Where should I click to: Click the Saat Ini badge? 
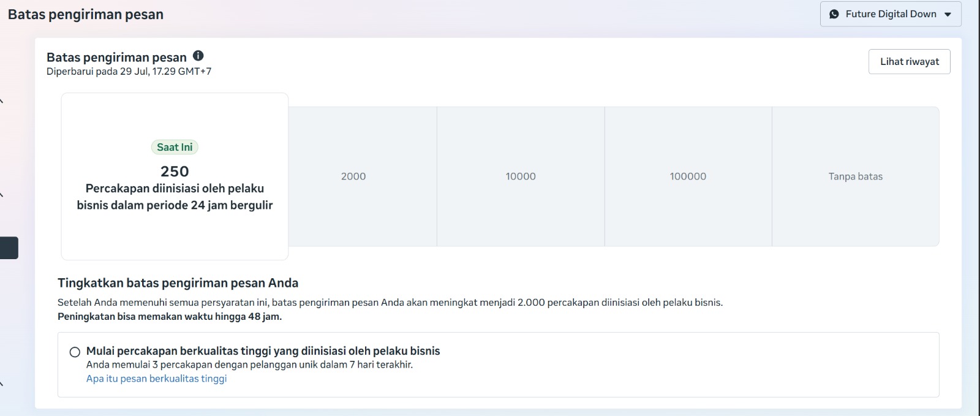(x=175, y=147)
